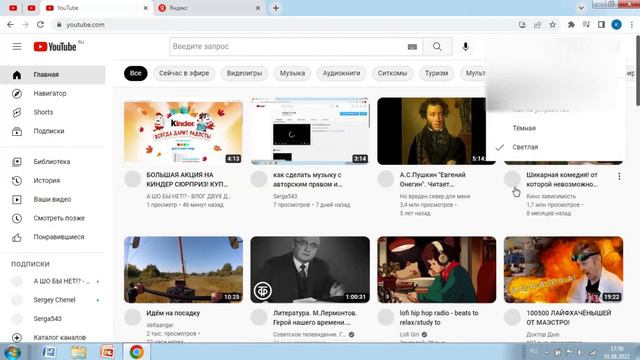Open Навигатор in sidebar
The image size is (640, 360).
click(53, 93)
